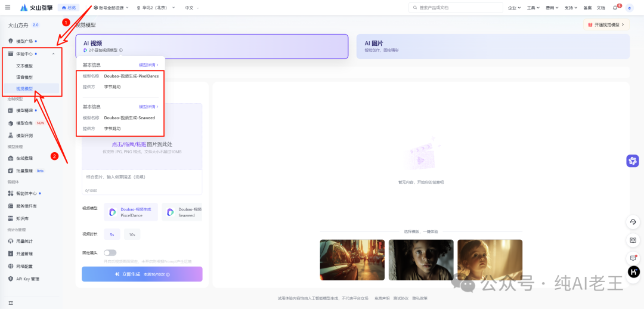The height and width of the screenshot is (309, 644).
Task: Select the Doubao PixcelDance video model card
Action: click(x=131, y=212)
